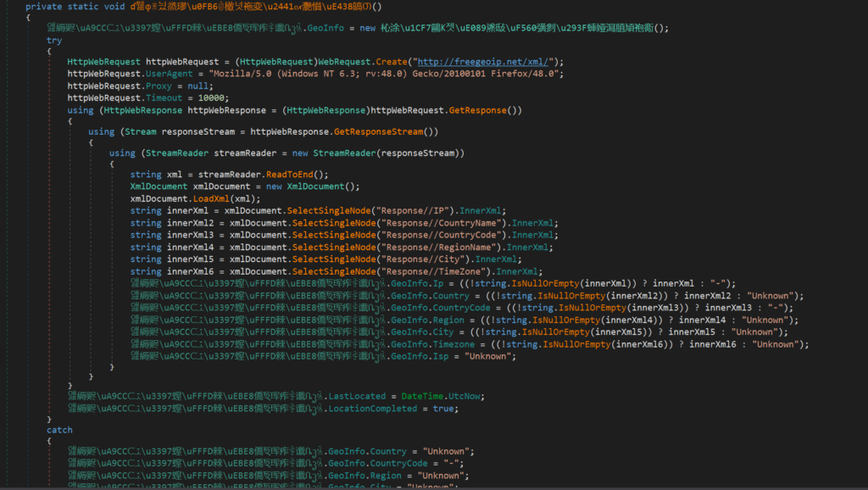Open the freegeoip.net/xml URL link
Screen dimensions: 868x490
coord(482,61)
